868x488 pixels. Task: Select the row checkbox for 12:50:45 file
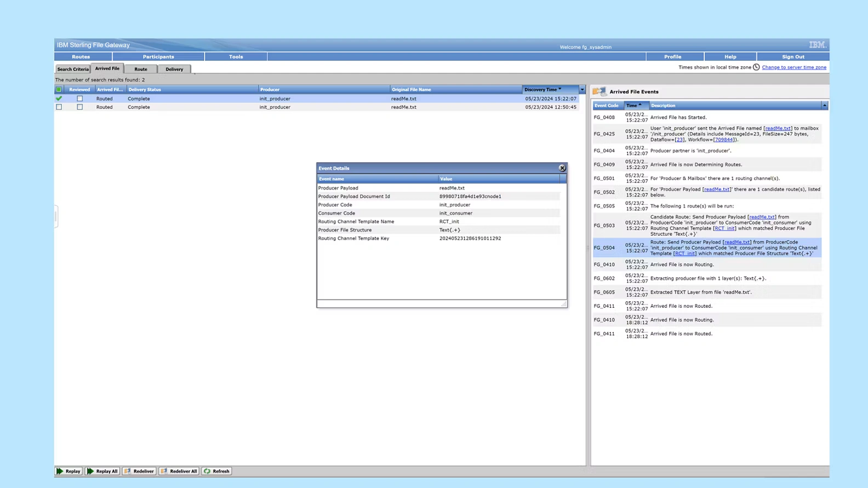(x=59, y=107)
